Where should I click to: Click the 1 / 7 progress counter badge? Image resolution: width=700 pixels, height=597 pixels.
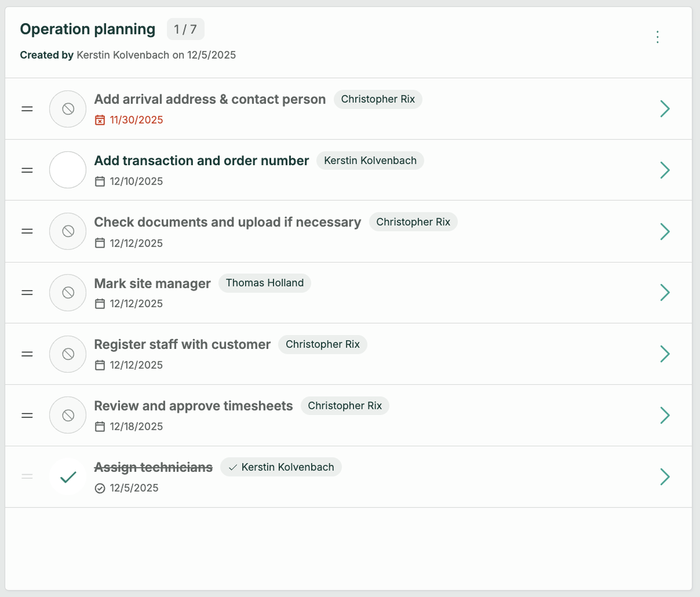pos(185,29)
